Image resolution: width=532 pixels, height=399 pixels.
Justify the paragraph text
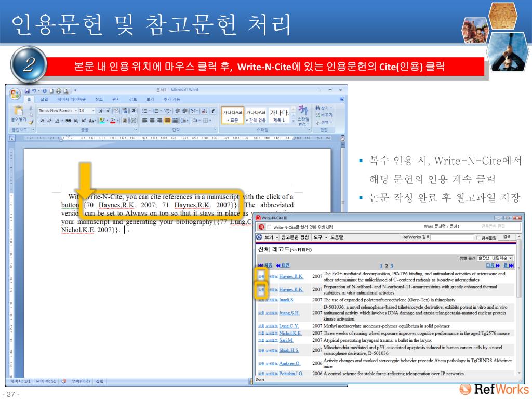167,121
